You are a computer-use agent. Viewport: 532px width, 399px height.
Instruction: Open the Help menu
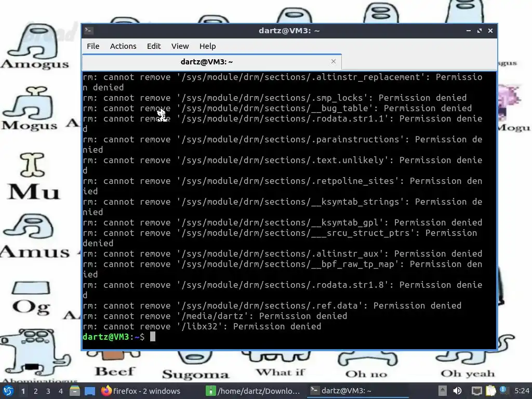coord(207,46)
